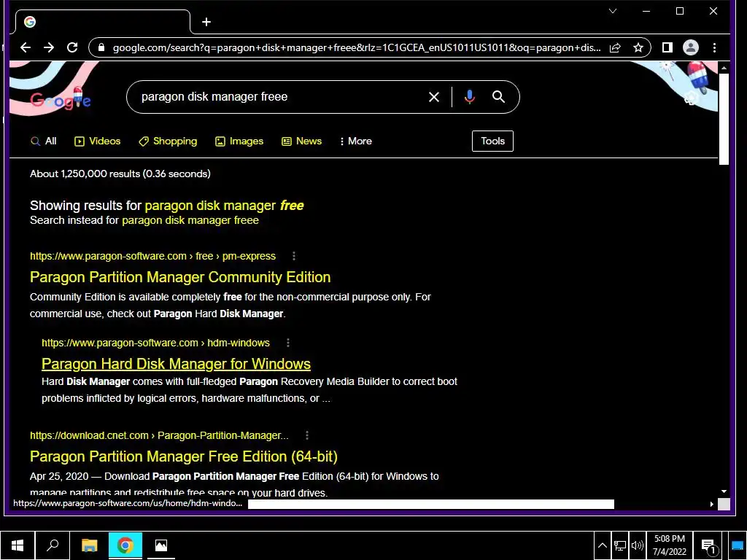Select the All results tab
Screen dimensions: 747x560
43,141
